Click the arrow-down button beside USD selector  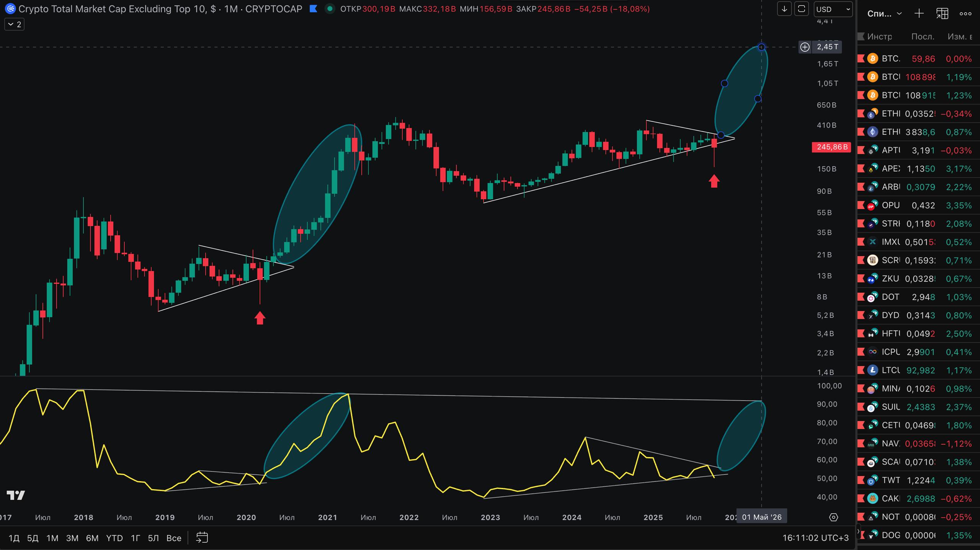[784, 9]
